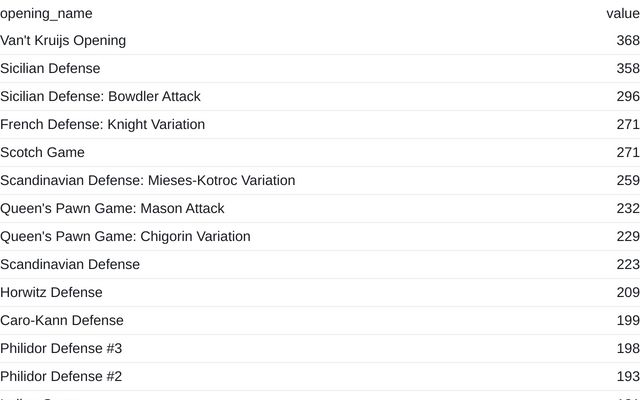Click the value 358 cell
640x400 pixels.
627,69
